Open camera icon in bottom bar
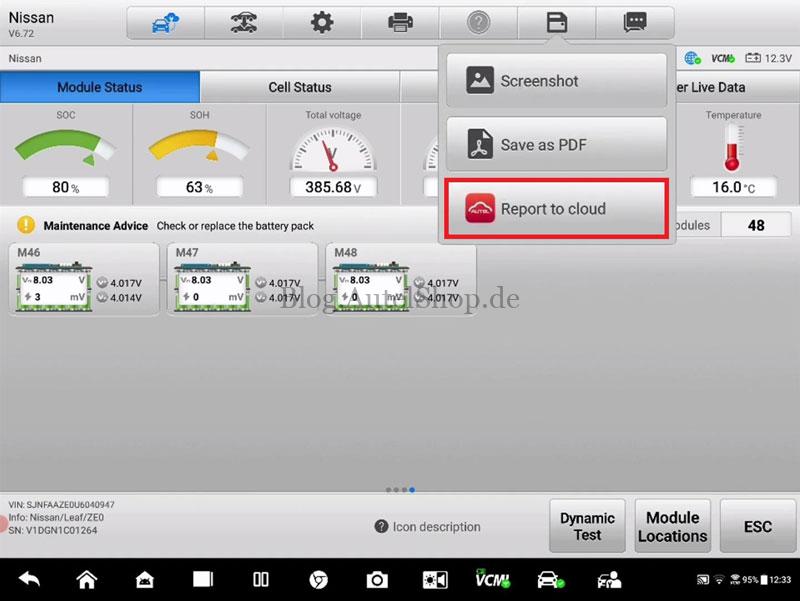The height and width of the screenshot is (601, 800). pos(377,580)
